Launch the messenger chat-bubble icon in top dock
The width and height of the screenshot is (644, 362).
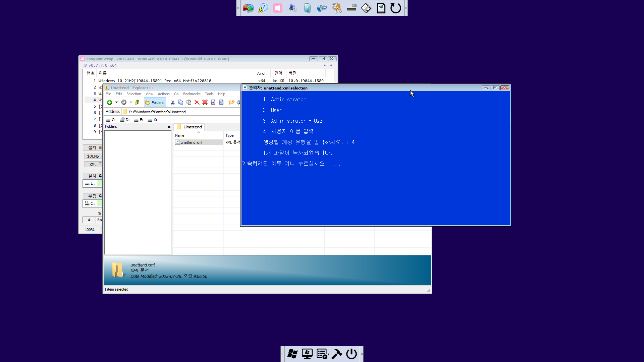[x=263, y=8]
